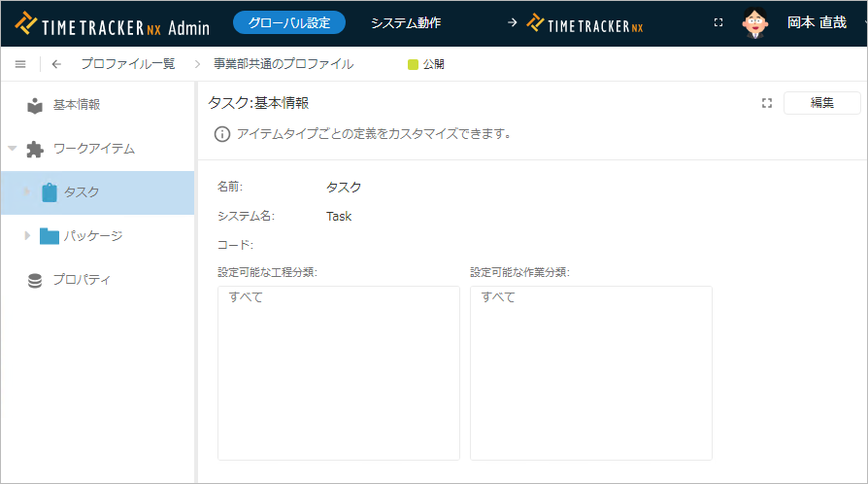Expand the パッケージ tree node

(x=27, y=235)
